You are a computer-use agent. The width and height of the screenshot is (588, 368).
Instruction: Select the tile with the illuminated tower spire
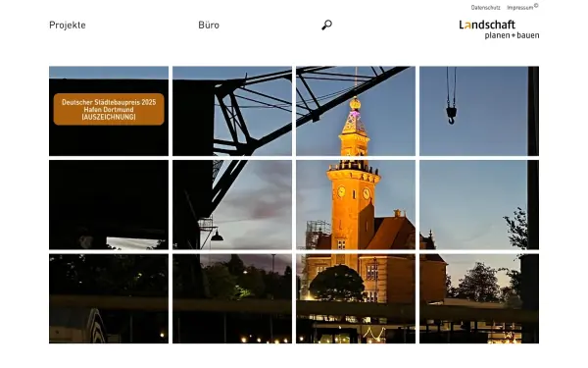tap(356, 111)
